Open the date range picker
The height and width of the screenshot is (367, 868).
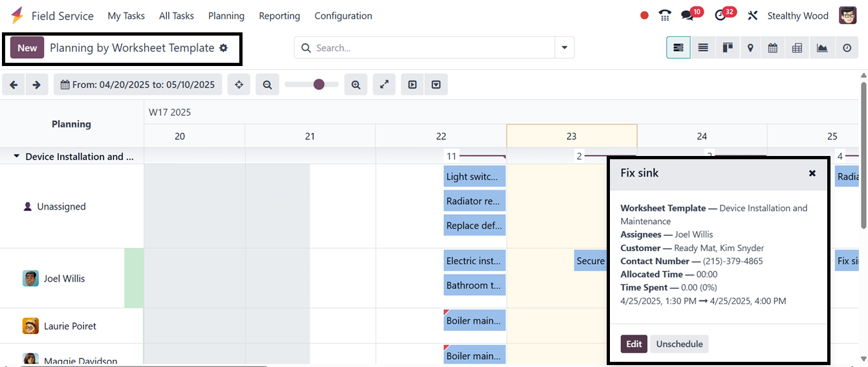pos(138,85)
